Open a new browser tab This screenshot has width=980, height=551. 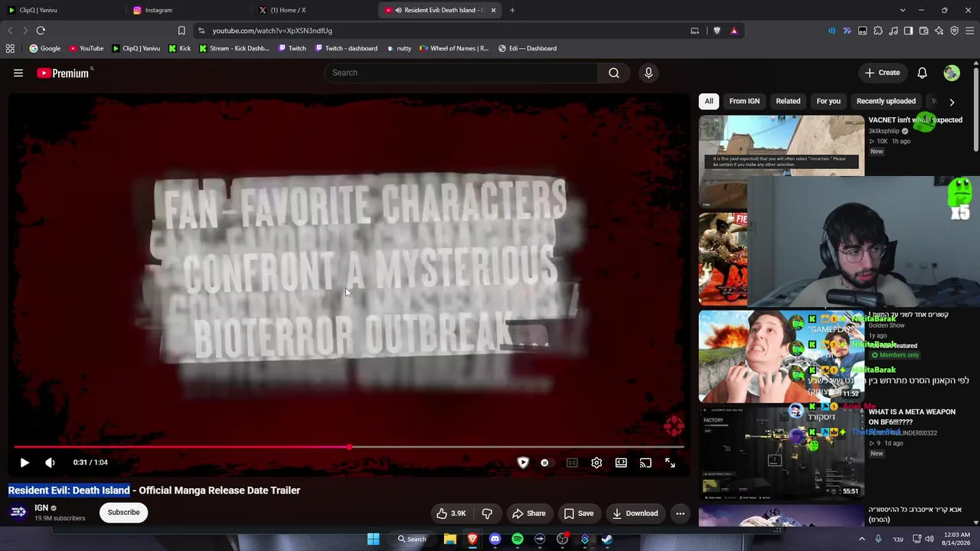tap(512, 10)
